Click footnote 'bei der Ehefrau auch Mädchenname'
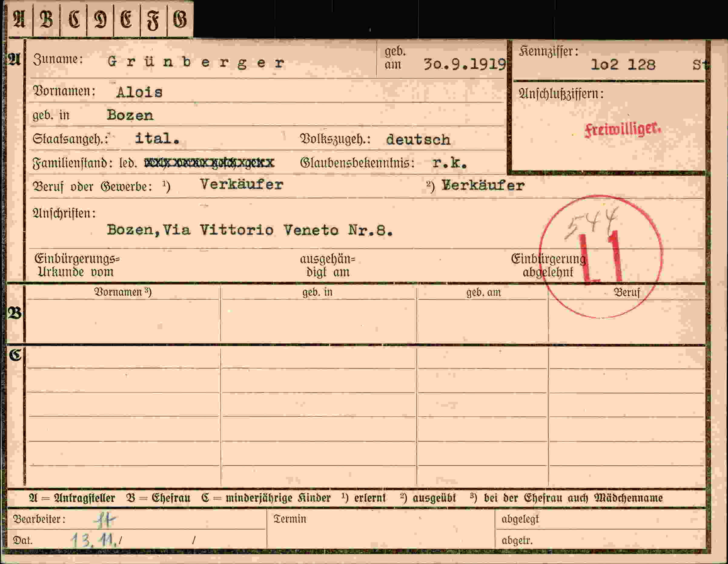Screen dimensions: 728x564 pyautogui.click(x=573, y=498)
